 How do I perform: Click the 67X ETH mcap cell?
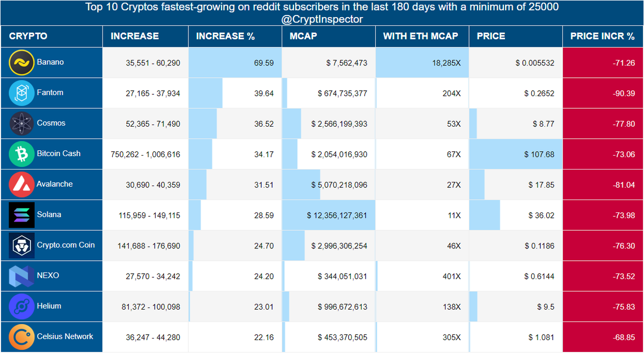tap(422, 155)
